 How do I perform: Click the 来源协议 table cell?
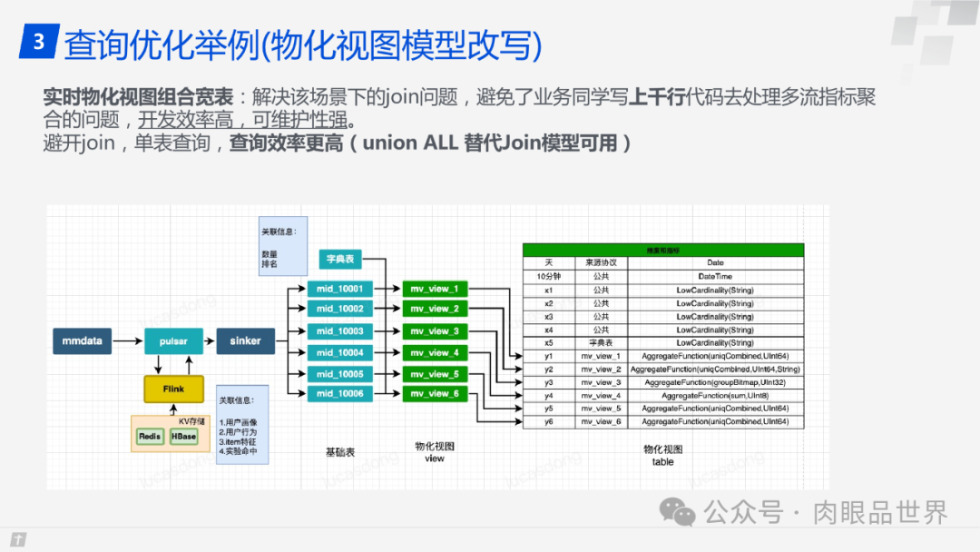tap(602, 262)
